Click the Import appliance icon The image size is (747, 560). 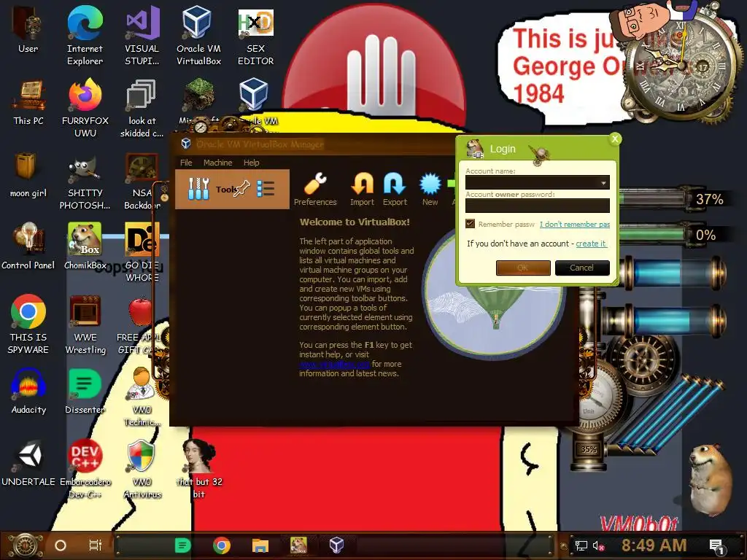(362, 189)
